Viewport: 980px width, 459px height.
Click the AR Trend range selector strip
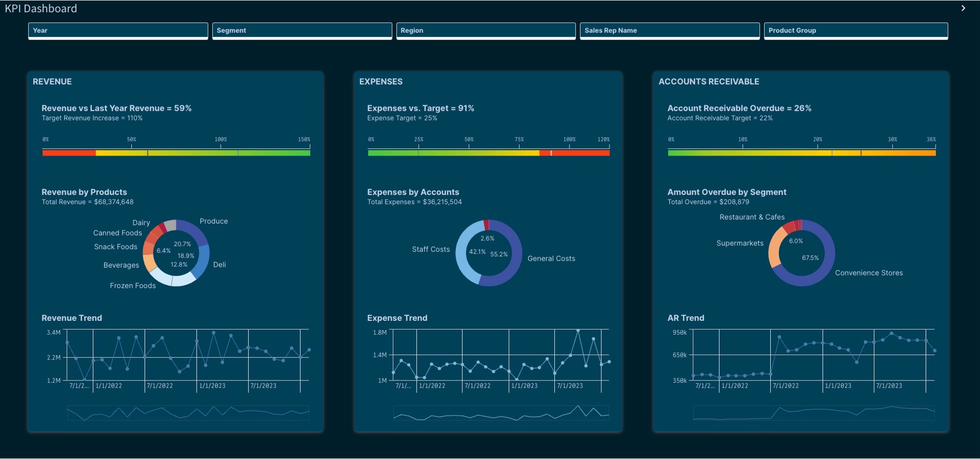pos(814,413)
